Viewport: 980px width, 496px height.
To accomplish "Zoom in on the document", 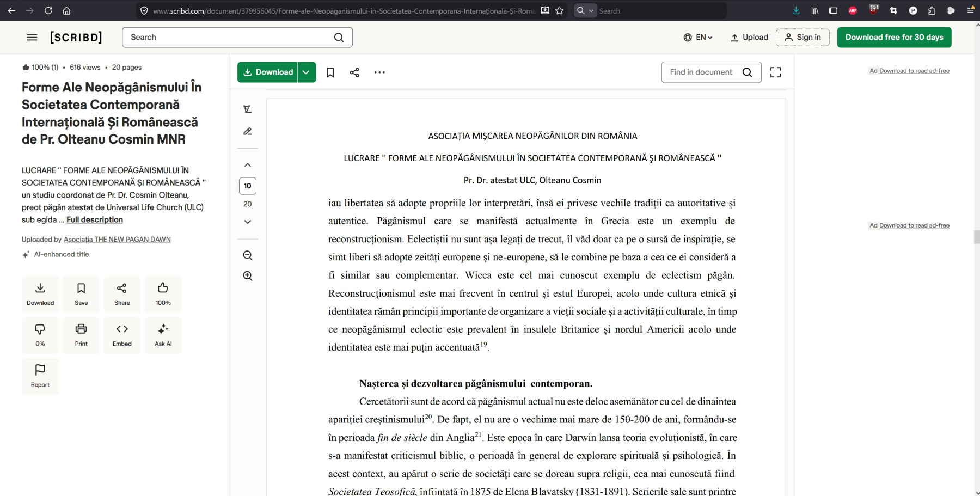I will 248,276.
